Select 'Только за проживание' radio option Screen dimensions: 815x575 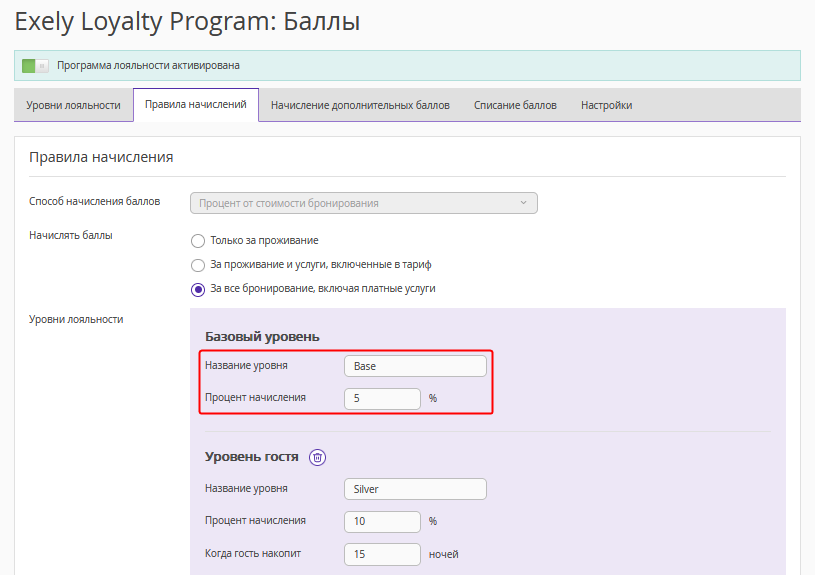[x=198, y=241]
